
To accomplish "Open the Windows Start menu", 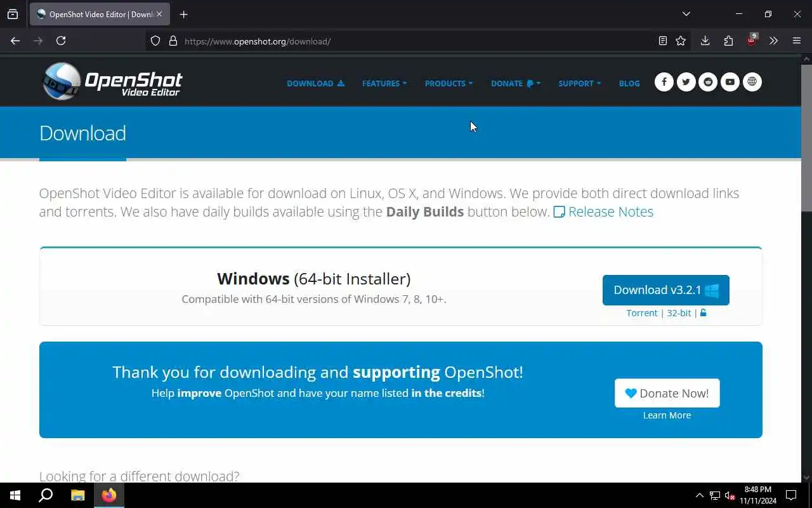I will [15, 495].
